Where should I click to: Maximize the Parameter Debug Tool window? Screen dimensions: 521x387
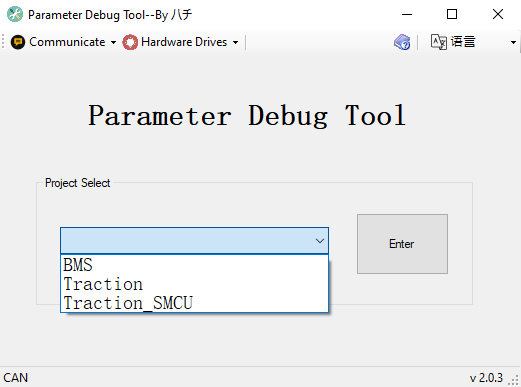tap(452, 14)
